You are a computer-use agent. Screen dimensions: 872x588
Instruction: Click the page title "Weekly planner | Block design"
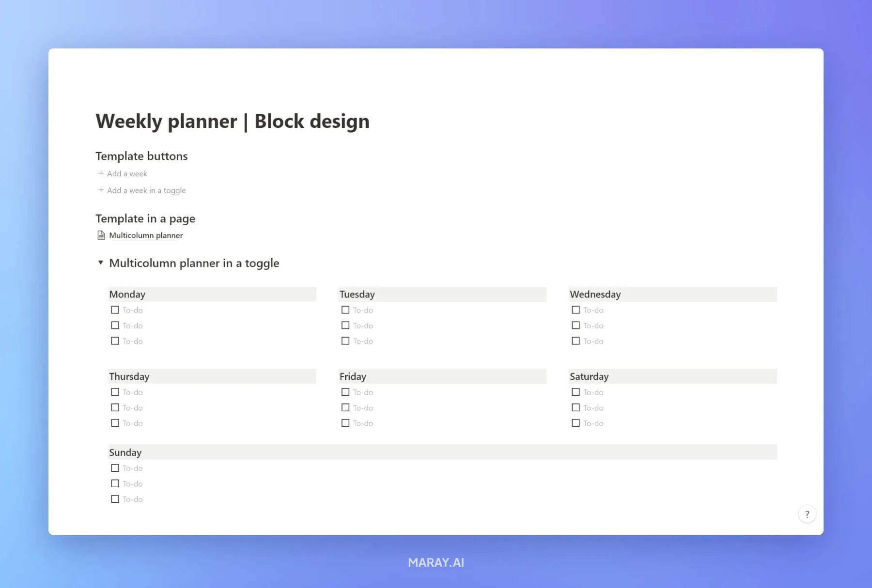click(233, 121)
